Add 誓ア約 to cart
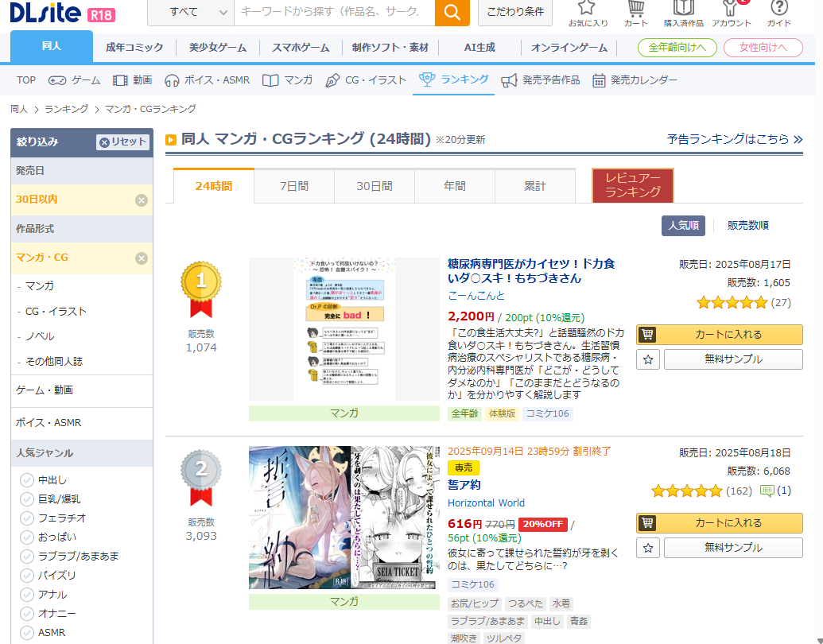 click(719, 523)
